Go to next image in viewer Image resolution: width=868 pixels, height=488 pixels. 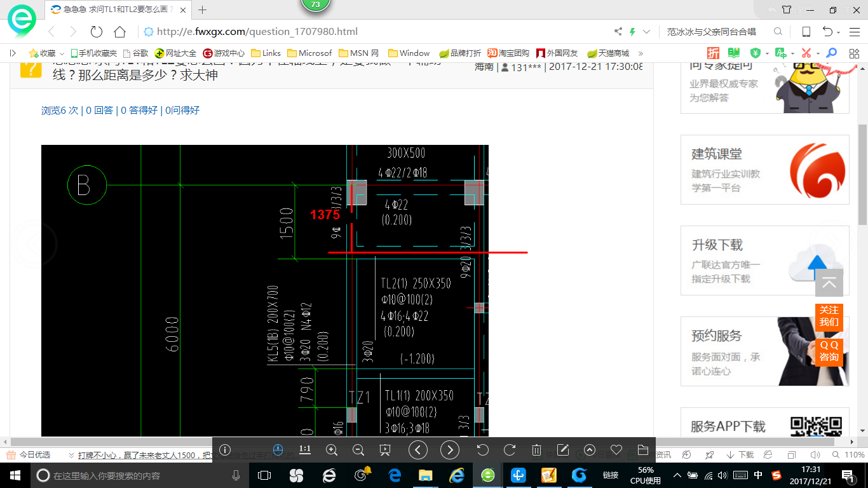(450, 450)
